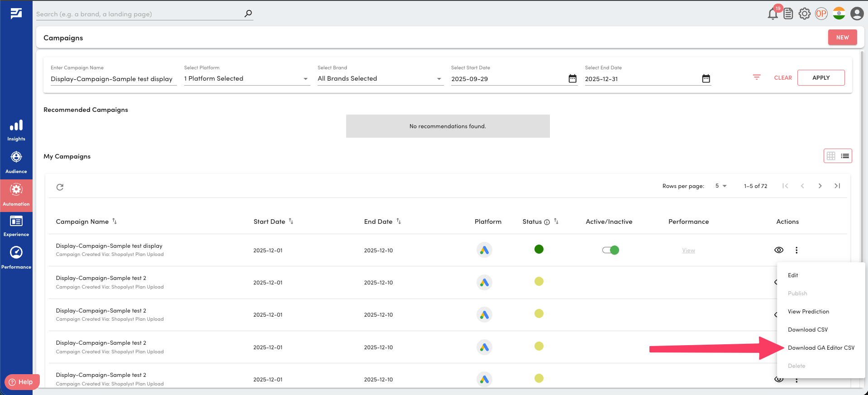Image resolution: width=868 pixels, height=395 pixels.
Task: Open Performance in the sidebar
Action: (16, 258)
